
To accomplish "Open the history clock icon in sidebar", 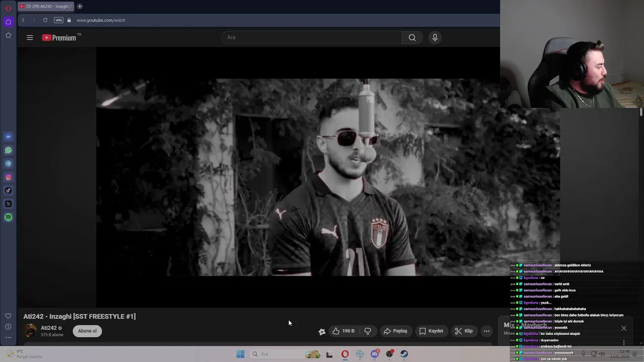I will point(8,327).
